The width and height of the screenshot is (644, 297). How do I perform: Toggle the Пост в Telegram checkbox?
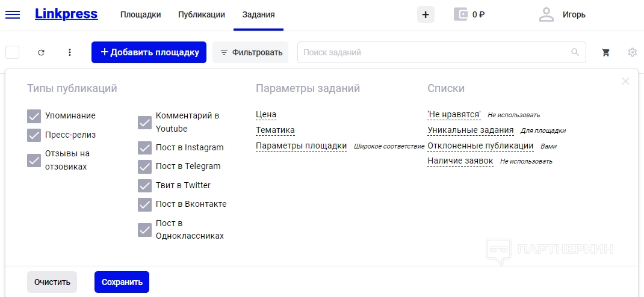point(144,167)
